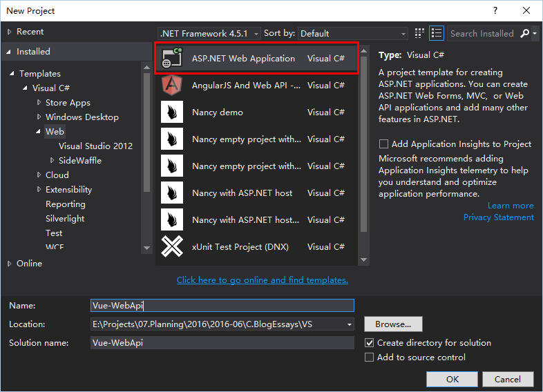The height and width of the screenshot is (392, 543).
Task: Expand the Recent section
Action: (10, 32)
